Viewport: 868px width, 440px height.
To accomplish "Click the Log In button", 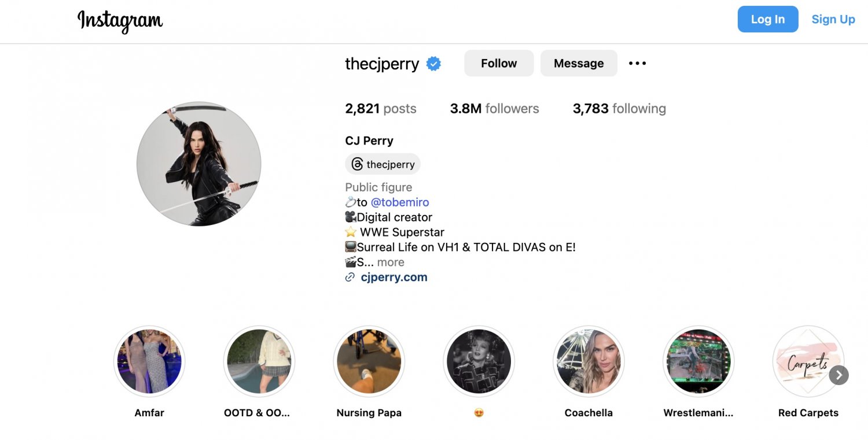I will [768, 19].
